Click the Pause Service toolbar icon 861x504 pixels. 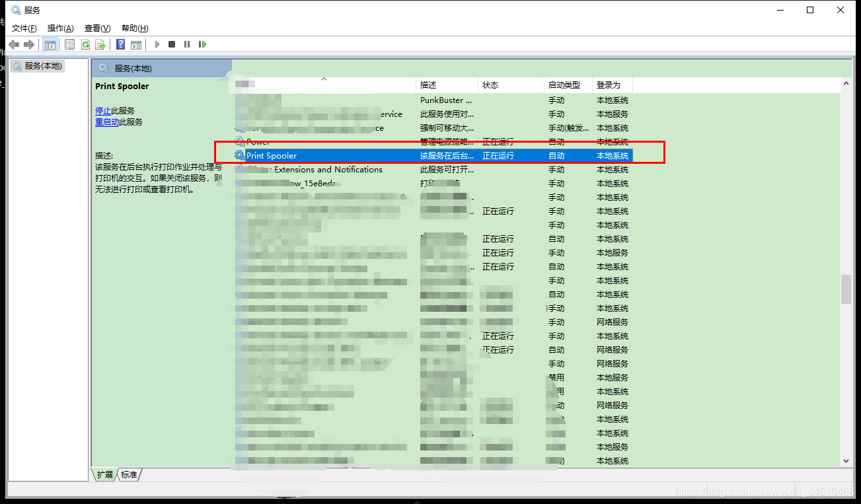pos(187,44)
